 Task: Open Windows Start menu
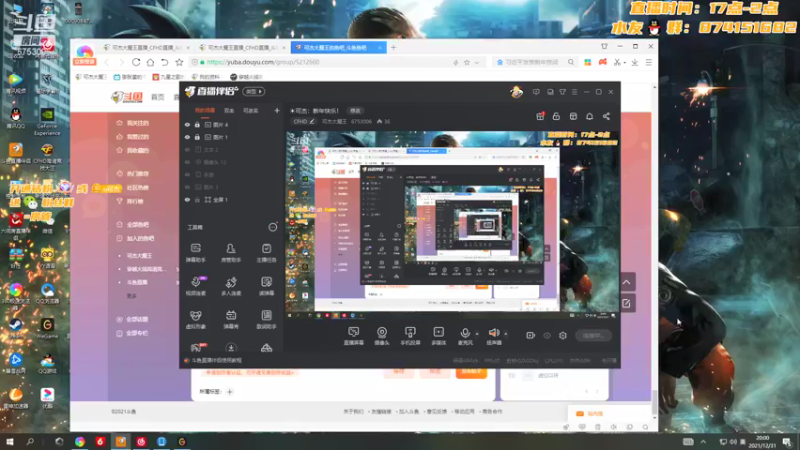coord(9,441)
